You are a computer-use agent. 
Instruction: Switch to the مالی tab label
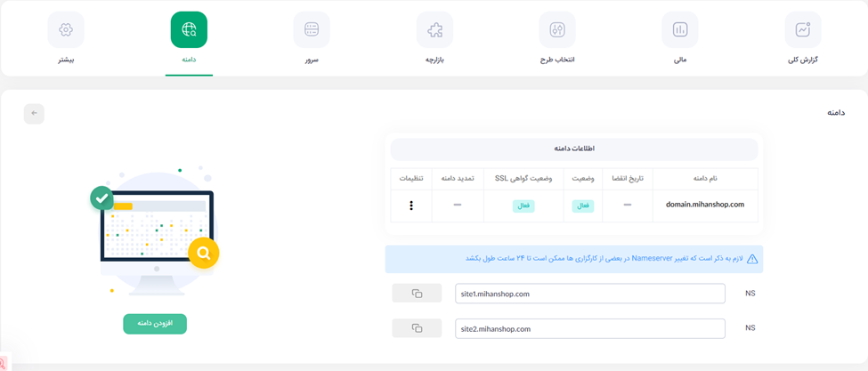680,60
